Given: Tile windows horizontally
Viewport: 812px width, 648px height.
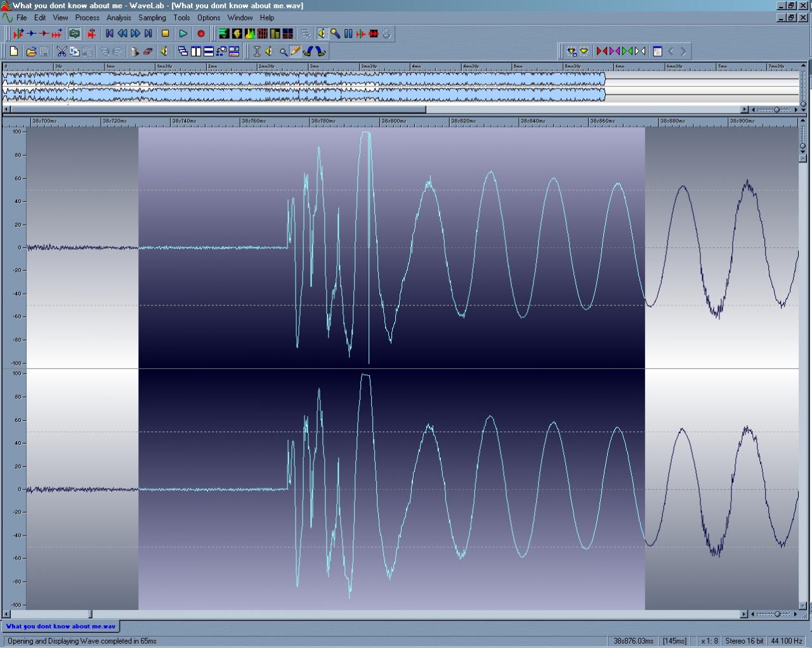Looking at the screenshot, I should (x=209, y=51).
